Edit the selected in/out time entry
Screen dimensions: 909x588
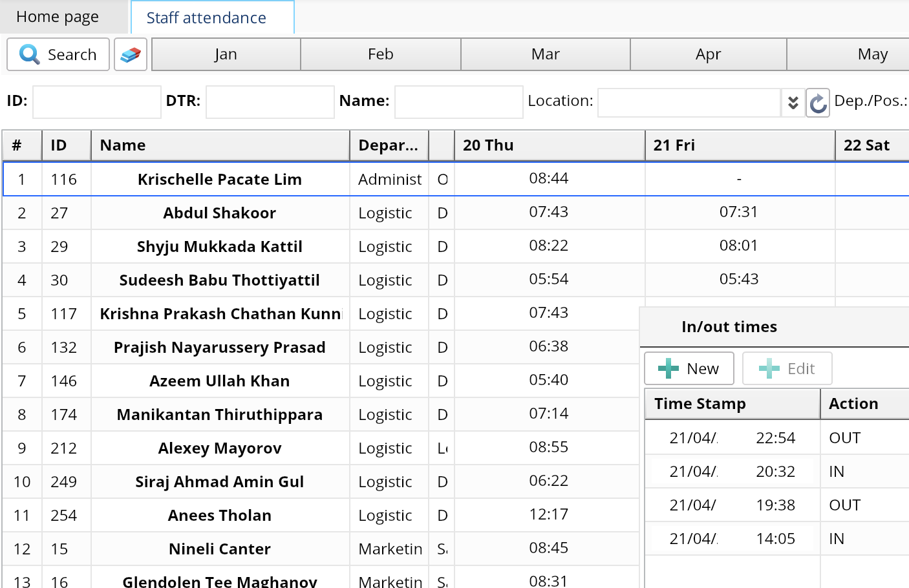(x=787, y=368)
